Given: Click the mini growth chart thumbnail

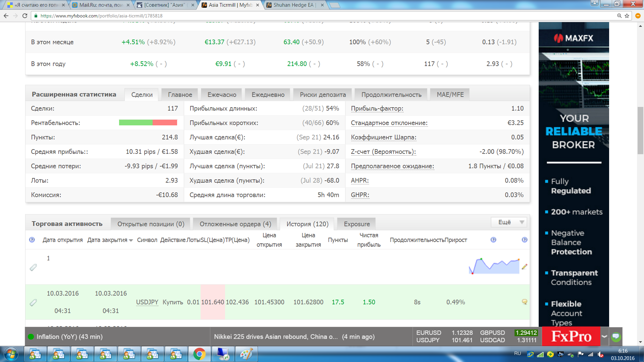Looking at the screenshot, I should click(x=494, y=266).
